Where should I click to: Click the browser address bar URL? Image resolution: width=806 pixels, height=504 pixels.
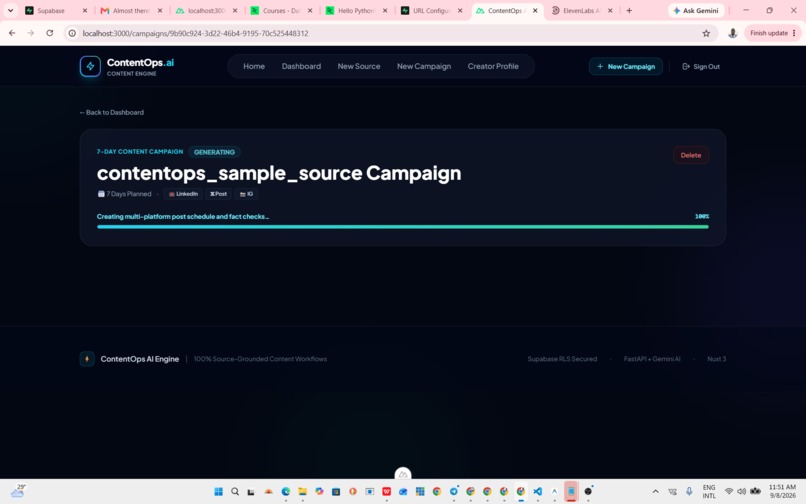[195, 33]
